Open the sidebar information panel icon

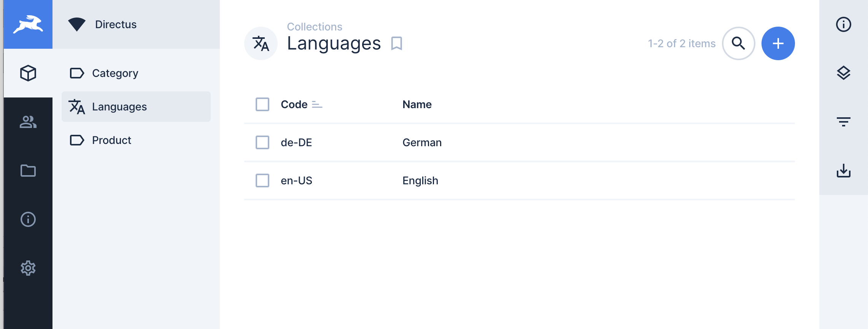pyautogui.click(x=844, y=24)
